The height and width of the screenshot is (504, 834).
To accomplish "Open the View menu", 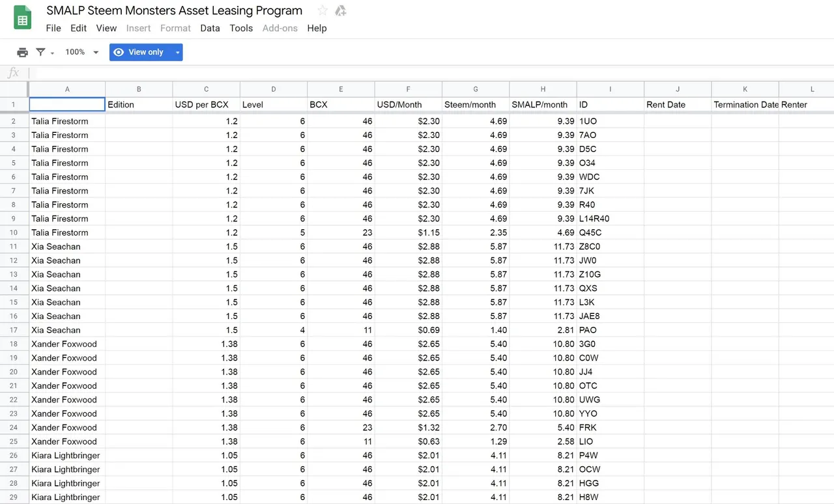I will [x=106, y=28].
